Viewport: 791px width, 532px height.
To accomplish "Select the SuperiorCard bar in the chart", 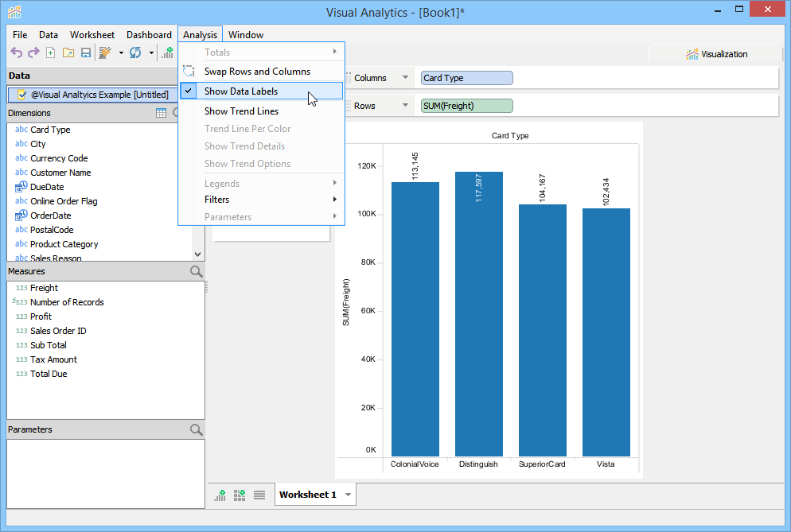I will pyautogui.click(x=542, y=330).
